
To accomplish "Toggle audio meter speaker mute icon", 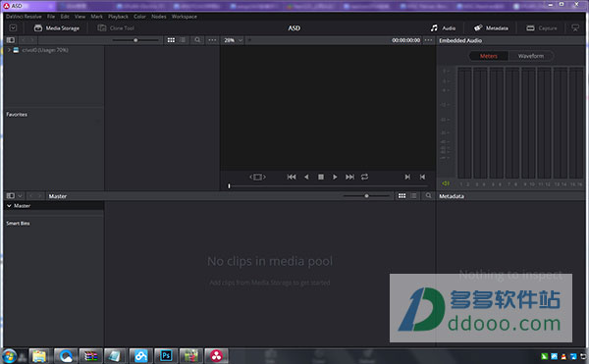I will [x=446, y=183].
